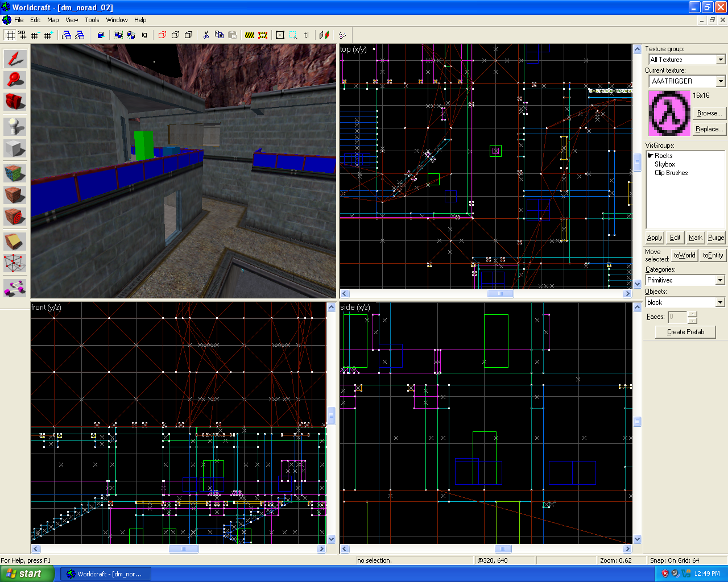Image resolution: width=728 pixels, height=582 pixels.
Task: Select the Selection arrow tool
Action: point(15,59)
